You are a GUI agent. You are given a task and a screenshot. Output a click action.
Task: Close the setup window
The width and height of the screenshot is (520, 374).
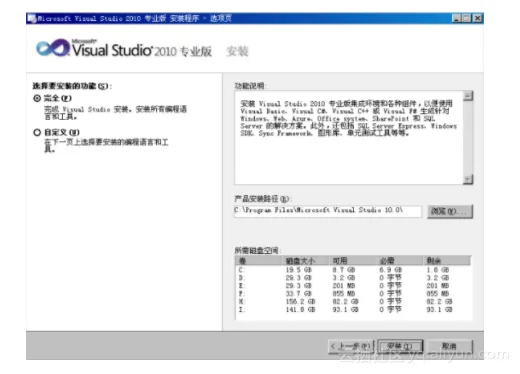point(478,18)
